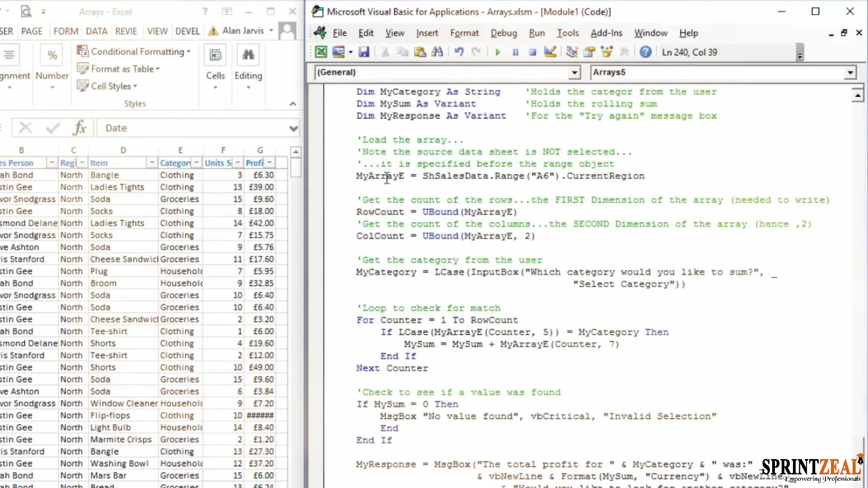
Task: Open the Arrays5 procedure dropdown
Action: point(850,72)
